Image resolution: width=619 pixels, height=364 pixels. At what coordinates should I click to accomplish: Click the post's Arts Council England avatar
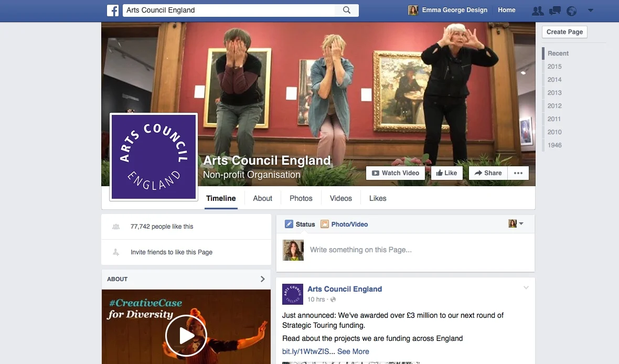tap(293, 294)
